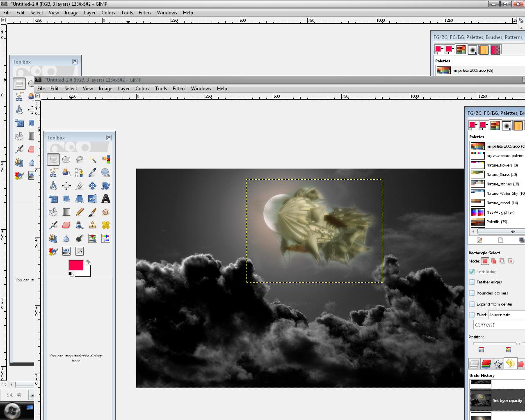525x420 pixels.
Task: Select the Measure compass tool in front Toolbox
Action: pos(53,186)
